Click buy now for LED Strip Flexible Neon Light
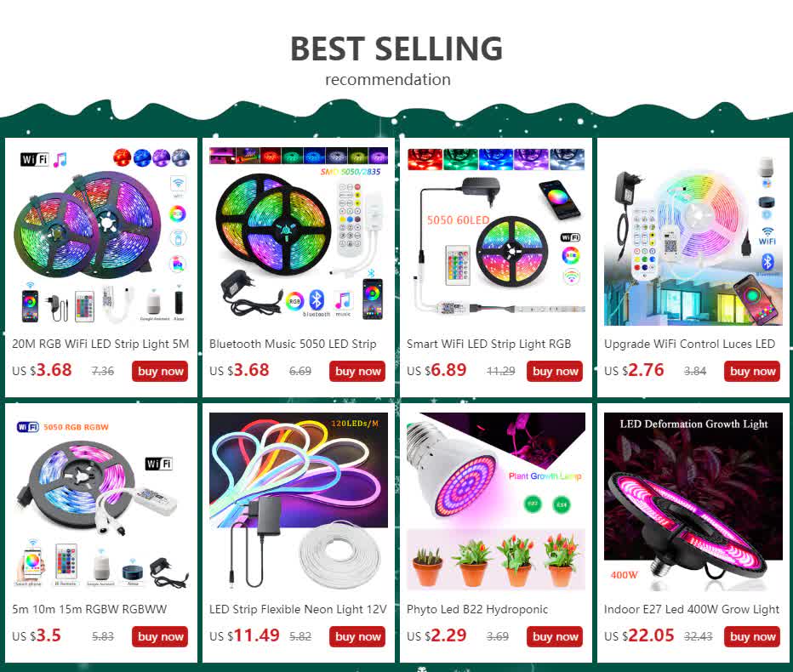Image resolution: width=793 pixels, height=672 pixels. point(357,636)
